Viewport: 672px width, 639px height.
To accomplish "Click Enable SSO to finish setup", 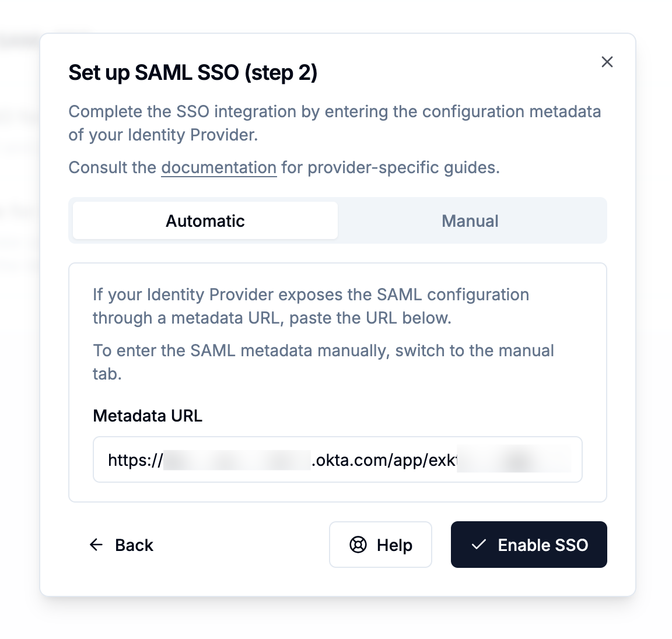I will tap(528, 545).
